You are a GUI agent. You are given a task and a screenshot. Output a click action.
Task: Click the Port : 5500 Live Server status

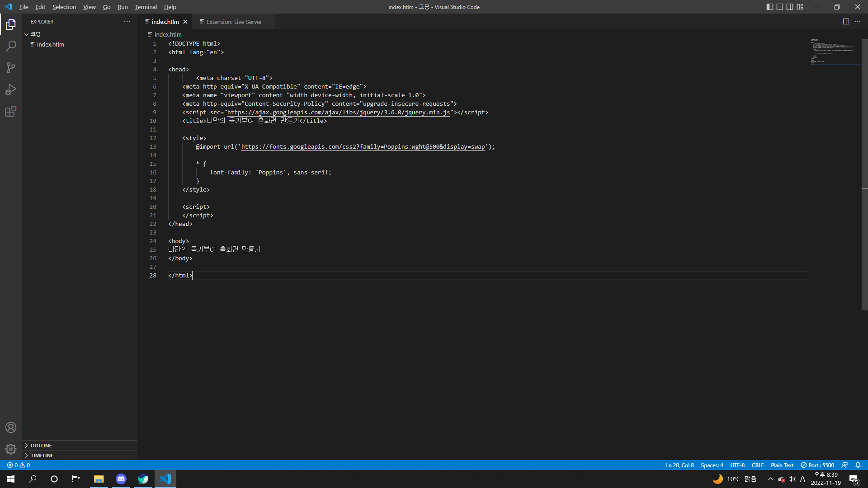tap(817, 465)
